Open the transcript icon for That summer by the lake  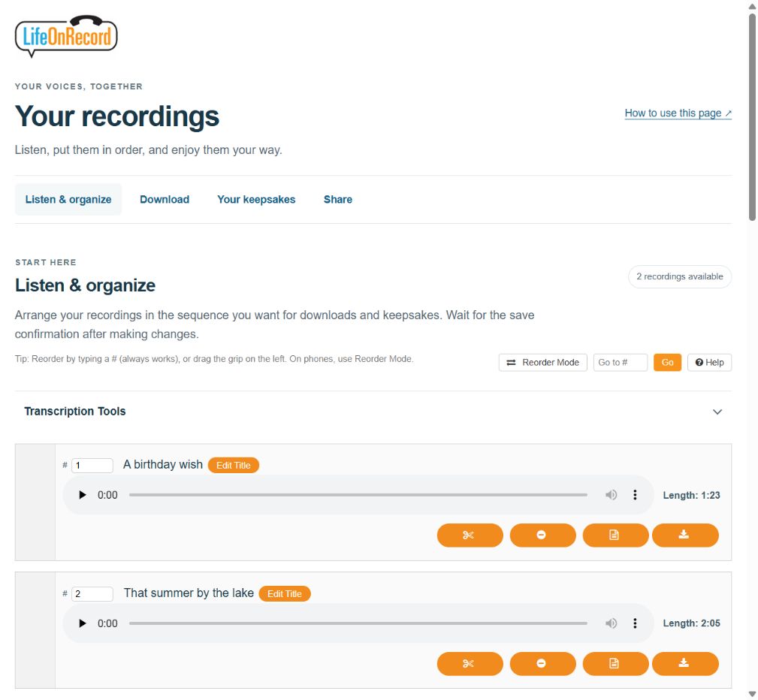(615, 664)
